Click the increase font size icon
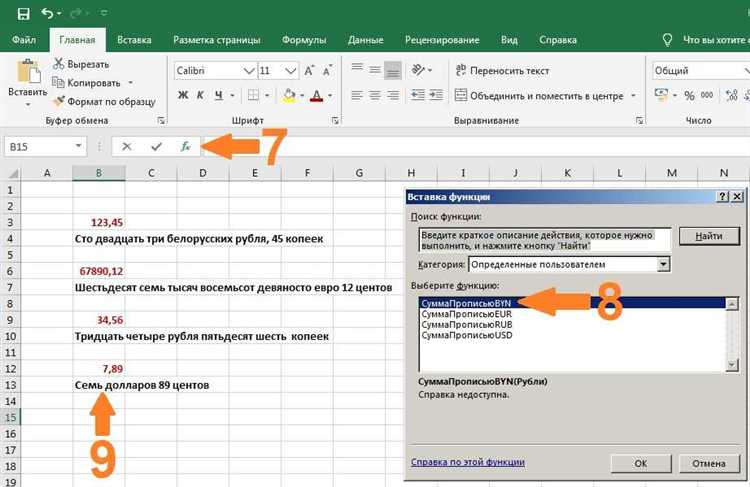 pos(309,71)
